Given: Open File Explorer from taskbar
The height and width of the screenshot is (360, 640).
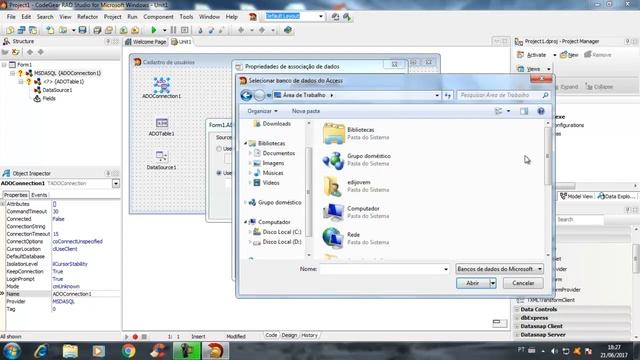Looking at the screenshot, I should (x=70, y=351).
